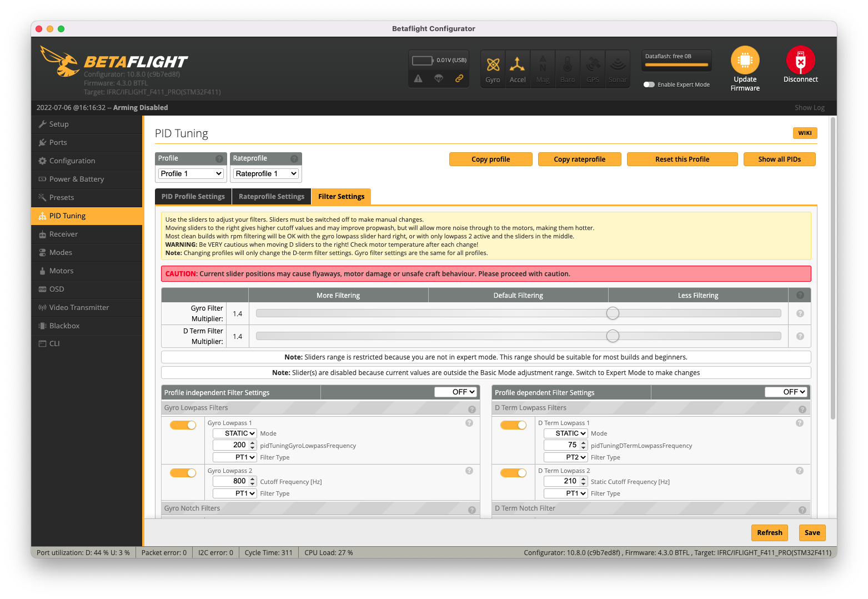Click help icon next to Profile label
868x599 pixels.
(x=219, y=159)
